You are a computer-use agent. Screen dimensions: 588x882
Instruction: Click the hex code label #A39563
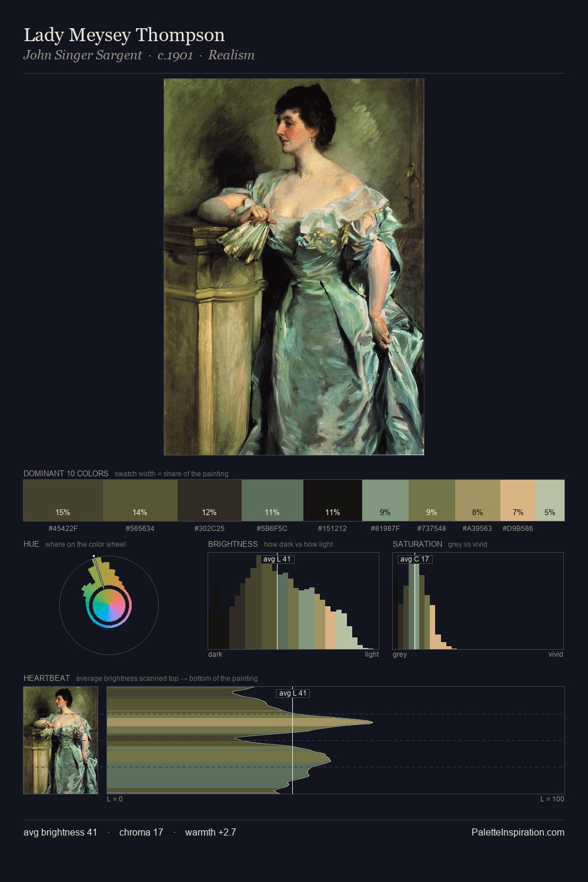coord(477,529)
